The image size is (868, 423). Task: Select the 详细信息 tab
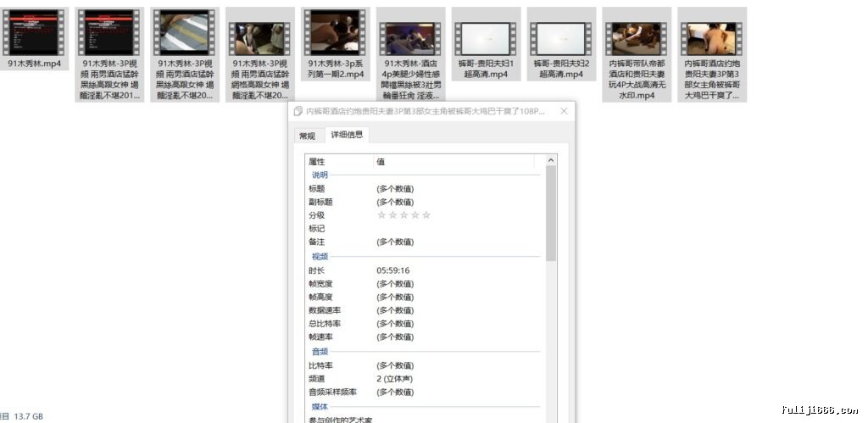(347, 135)
